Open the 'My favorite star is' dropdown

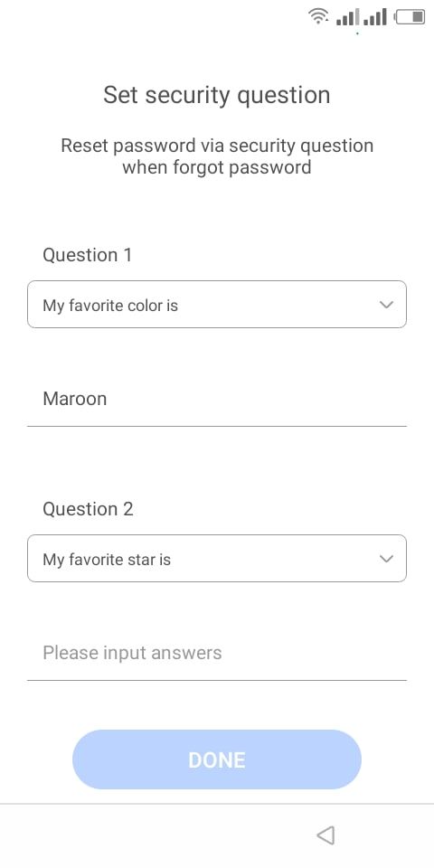pyautogui.click(x=217, y=559)
